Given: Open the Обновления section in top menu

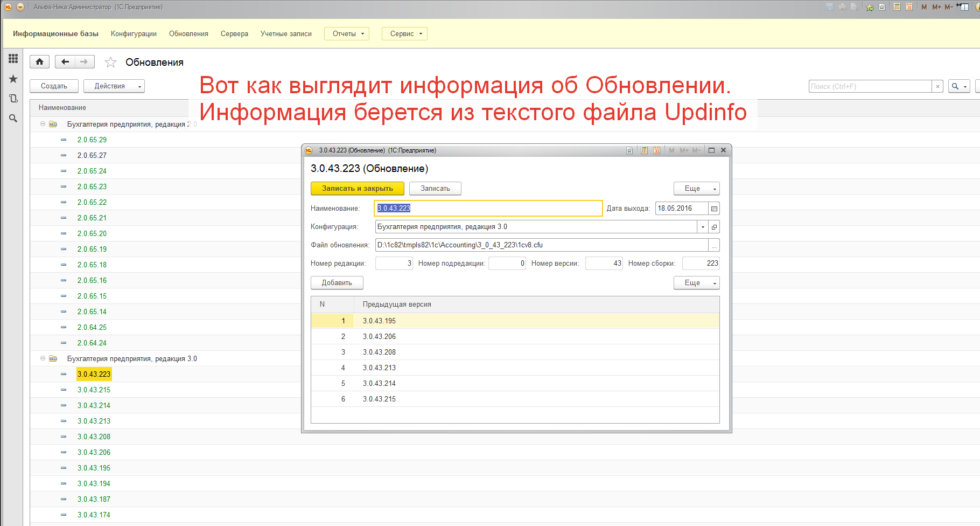Looking at the screenshot, I should (188, 33).
